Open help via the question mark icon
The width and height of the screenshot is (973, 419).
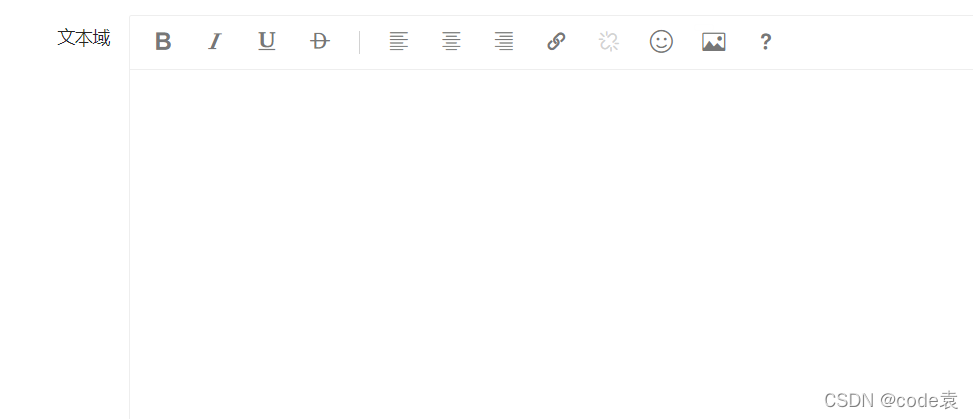766,42
